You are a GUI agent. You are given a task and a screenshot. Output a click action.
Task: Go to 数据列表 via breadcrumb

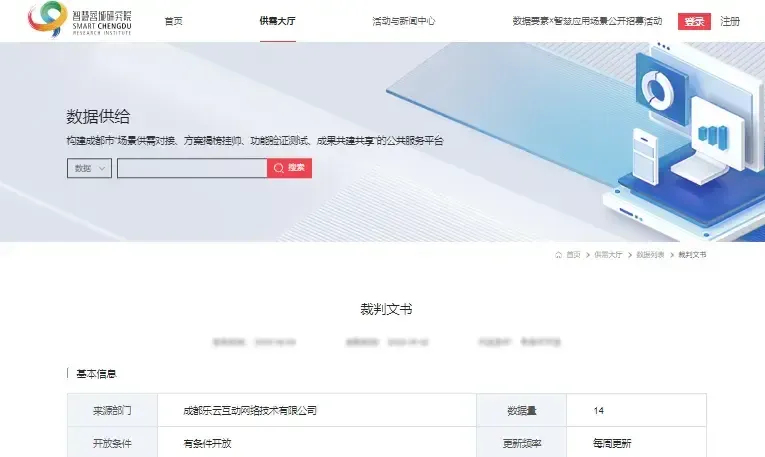[650, 255]
